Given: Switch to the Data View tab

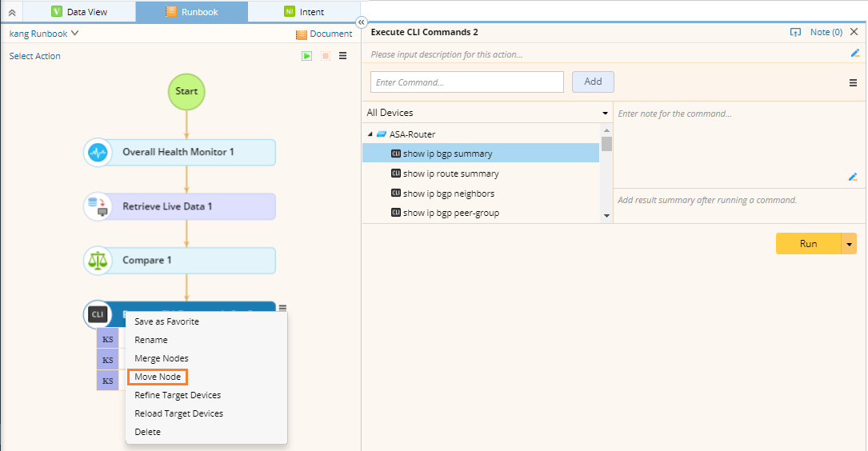Looking at the screenshot, I should click(79, 12).
